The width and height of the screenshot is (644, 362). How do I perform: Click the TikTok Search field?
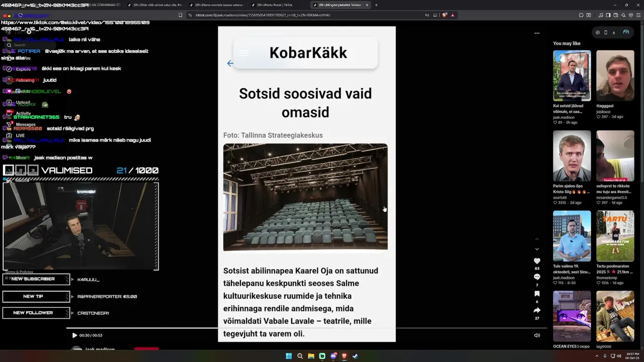point(30,45)
